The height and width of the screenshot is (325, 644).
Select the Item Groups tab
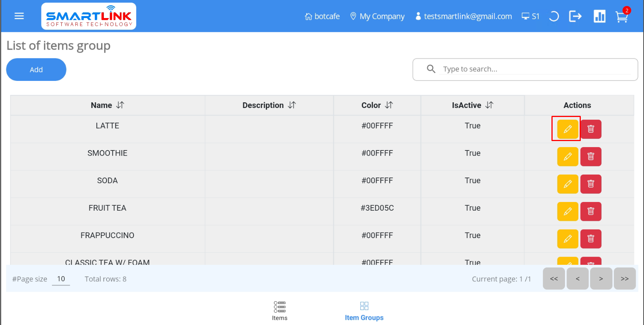click(364, 311)
